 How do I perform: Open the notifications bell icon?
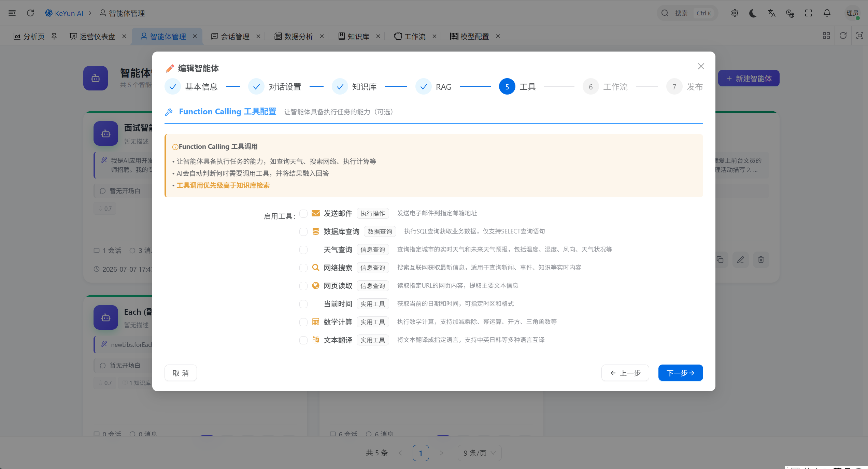(x=827, y=13)
